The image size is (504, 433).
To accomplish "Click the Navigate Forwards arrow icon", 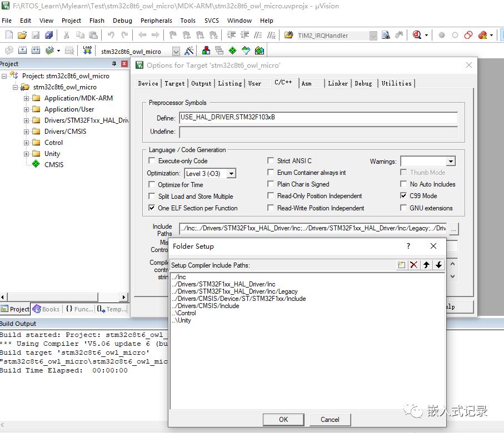I will pos(155,34).
